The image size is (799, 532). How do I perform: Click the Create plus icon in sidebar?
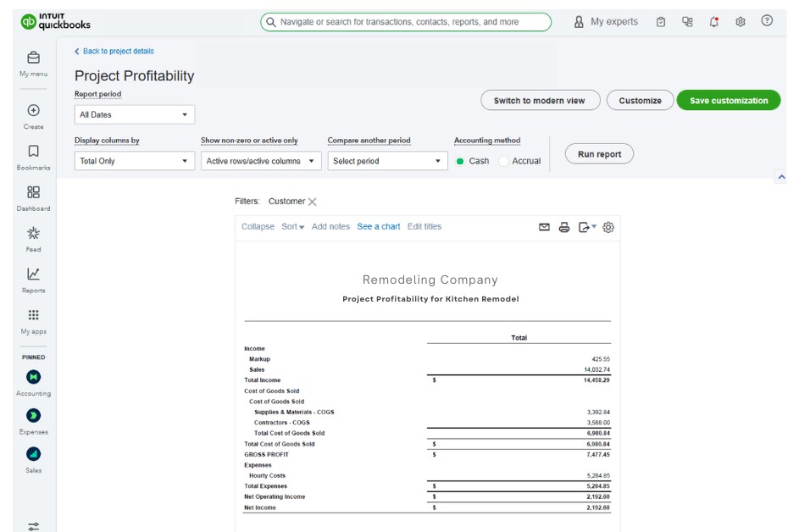[x=32, y=109]
